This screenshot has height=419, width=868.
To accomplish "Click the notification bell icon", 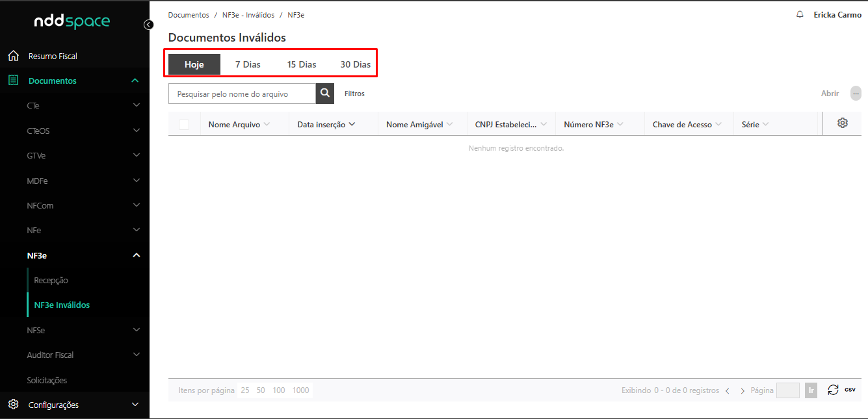I will [x=800, y=14].
